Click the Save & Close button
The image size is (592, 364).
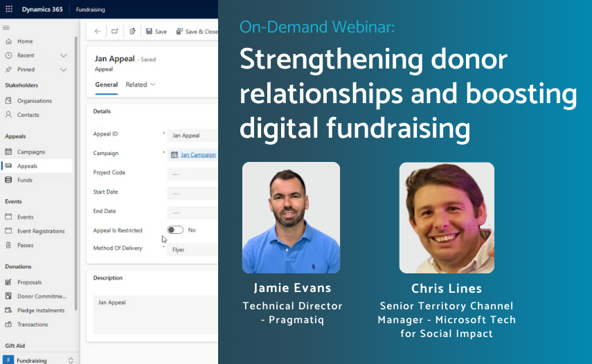pos(197,31)
